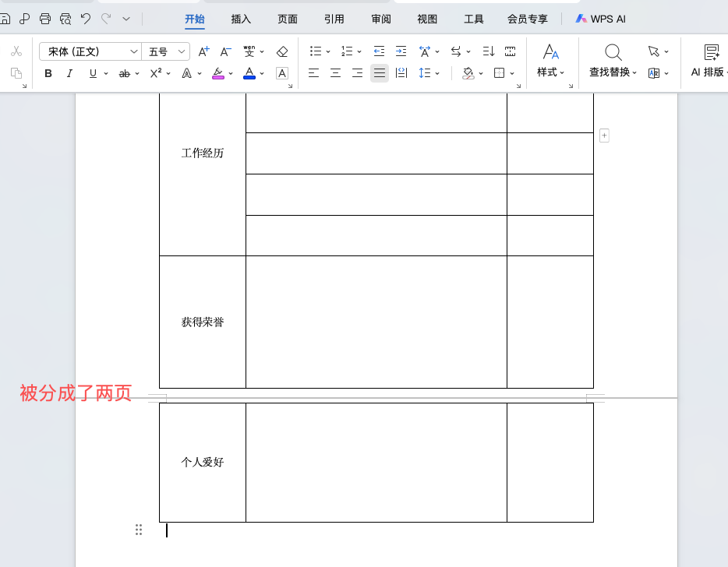Open font color dropdown arrow
This screenshot has height=567, width=728.
[262, 73]
